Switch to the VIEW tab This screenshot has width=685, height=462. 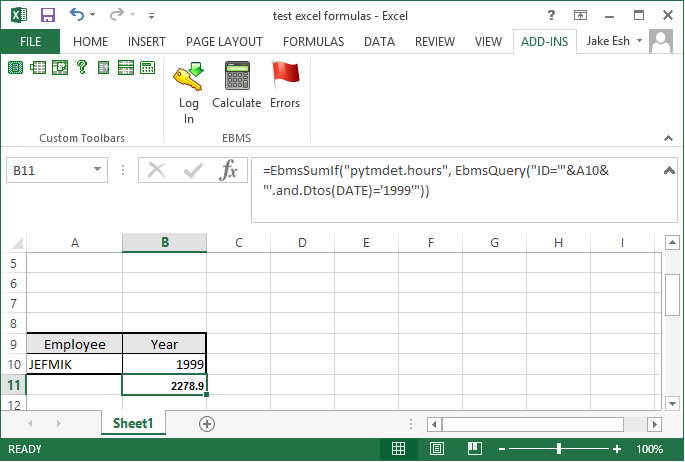pos(488,42)
